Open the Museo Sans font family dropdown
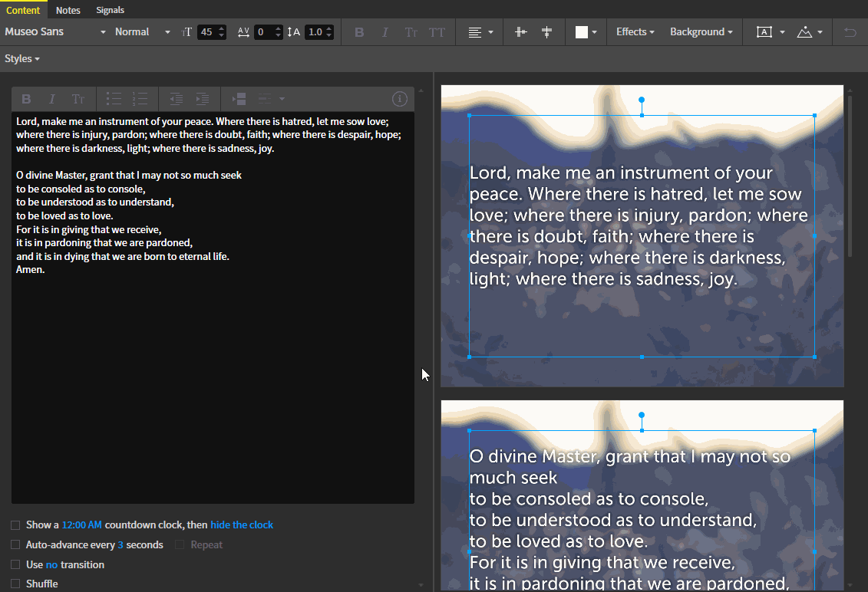The width and height of the screenshot is (868, 592). (x=54, y=32)
